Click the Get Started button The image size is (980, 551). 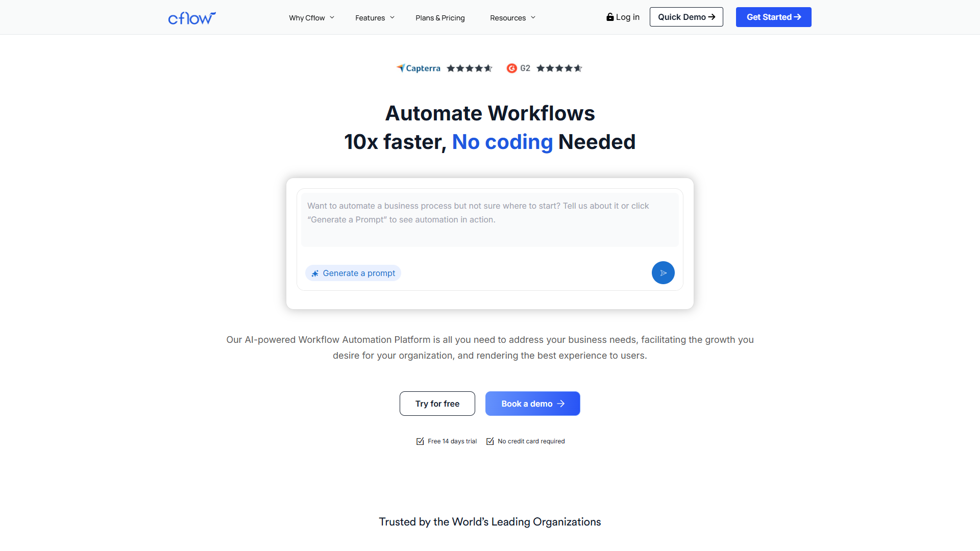(773, 17)
